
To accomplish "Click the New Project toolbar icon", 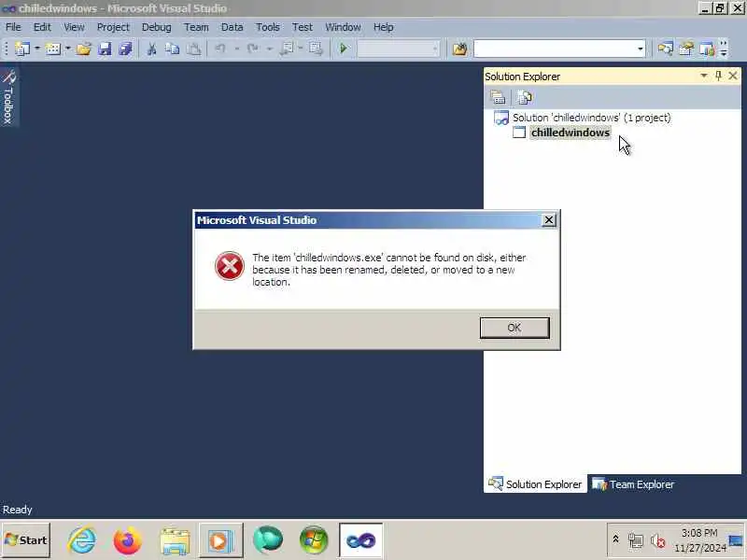I will pos(21,49).
